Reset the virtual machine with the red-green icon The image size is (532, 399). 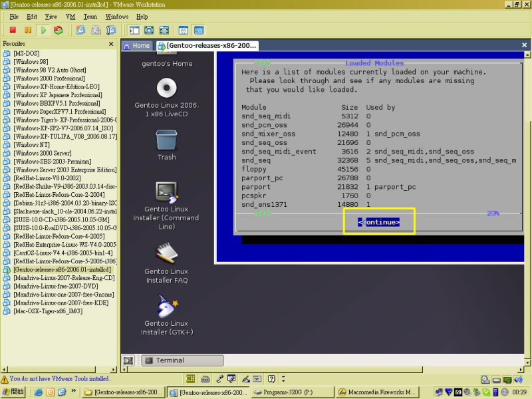(x=59, y=30)
